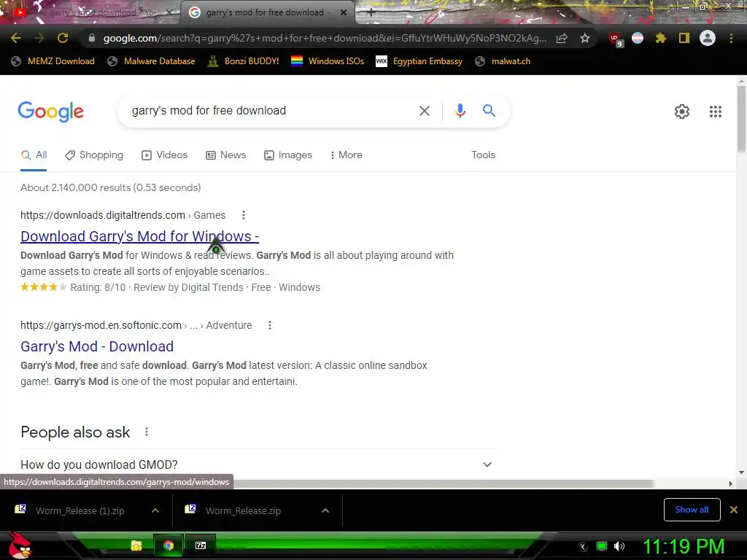The width and height of the screenshot is (747, 560).
Task: Open the malwat.ch bookmark
Action: [503, 61]
